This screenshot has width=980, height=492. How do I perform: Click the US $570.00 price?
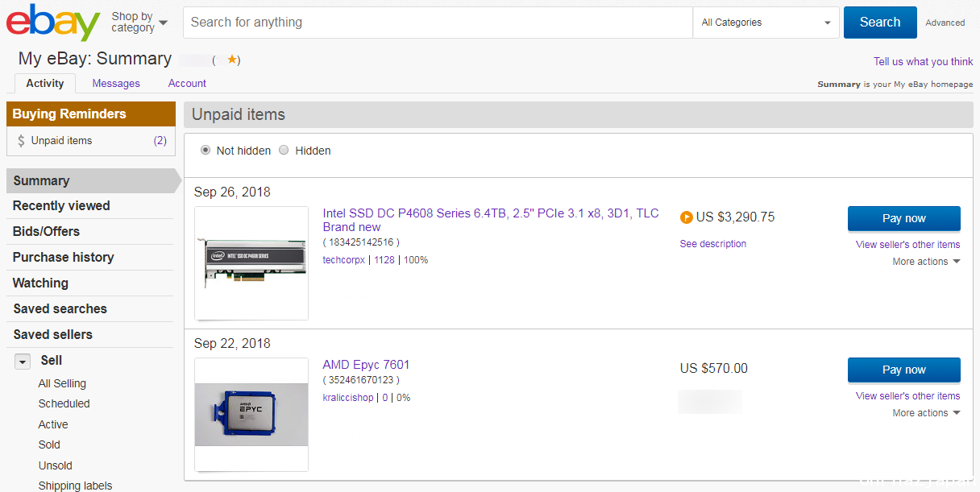(x=714, y=369)
